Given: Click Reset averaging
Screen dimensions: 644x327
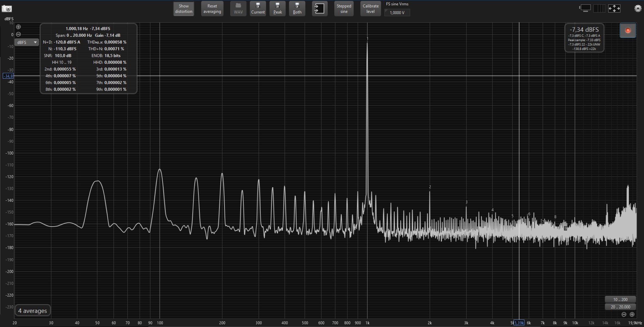Looking at the screenshot, I should (x=212, y=9).
